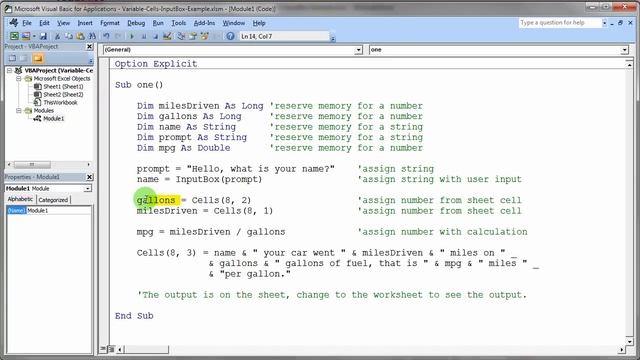The width and height of the screenshot is (640, 360).
Task: Open the Run menu
Action: click(158, 23)
